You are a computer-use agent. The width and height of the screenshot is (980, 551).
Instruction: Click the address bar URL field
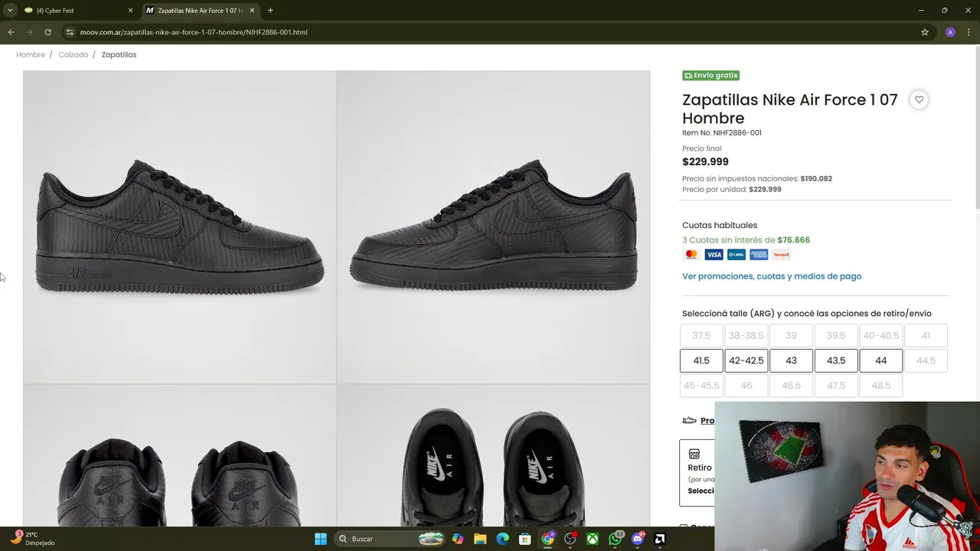pos(490,32)
